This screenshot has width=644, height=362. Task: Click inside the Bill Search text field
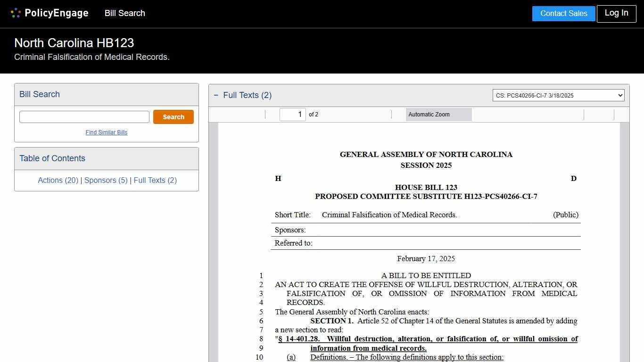point(84,116)
